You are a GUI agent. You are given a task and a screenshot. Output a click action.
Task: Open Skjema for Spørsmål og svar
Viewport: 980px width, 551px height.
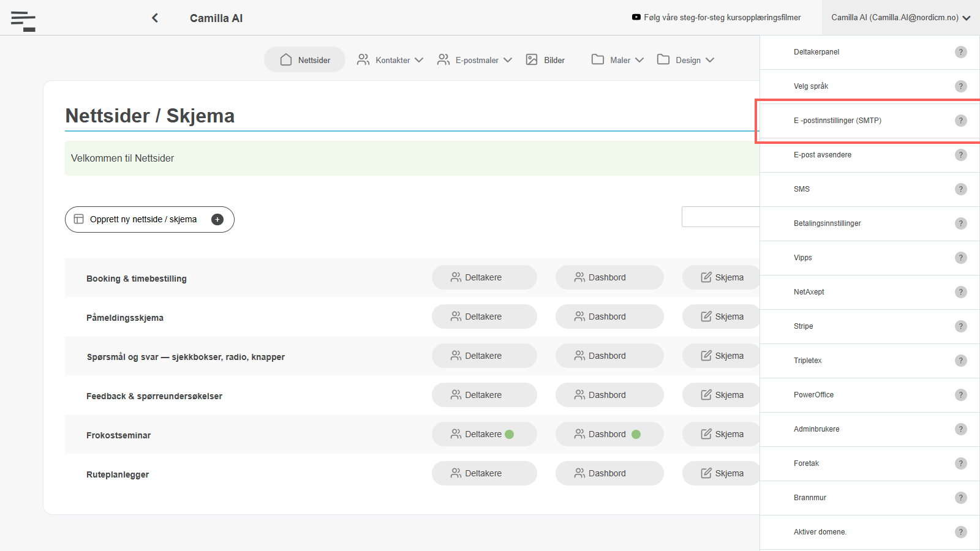click(722, 356)
